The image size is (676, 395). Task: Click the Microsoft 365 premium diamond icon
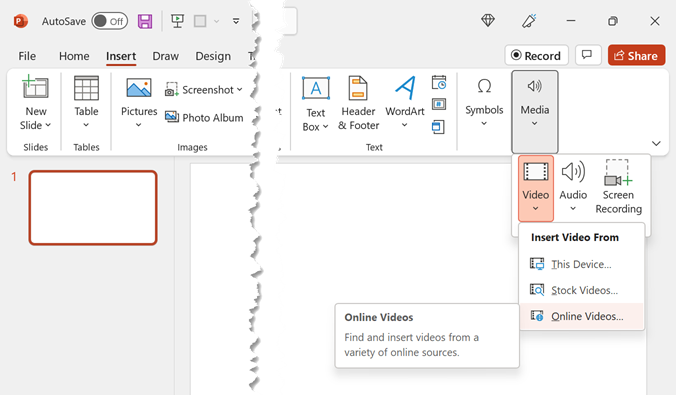pyautogui.click(x=488, y=20)
